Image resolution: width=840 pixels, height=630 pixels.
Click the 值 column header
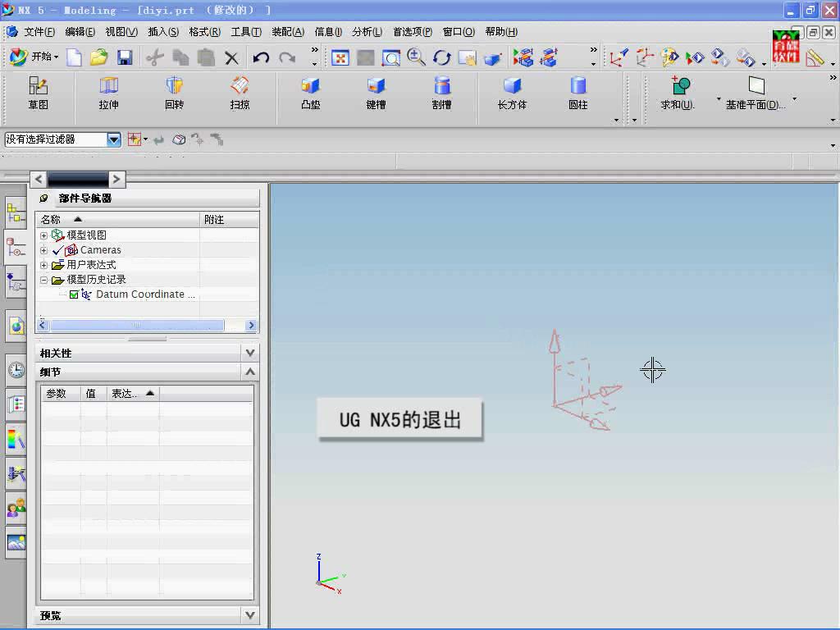tap(94, 394)
